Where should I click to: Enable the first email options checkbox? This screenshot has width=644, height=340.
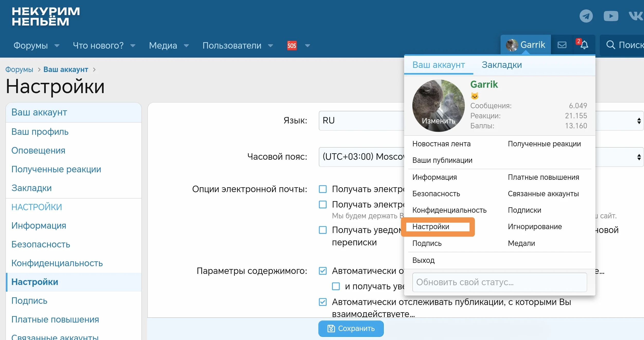tap(322, 189)
